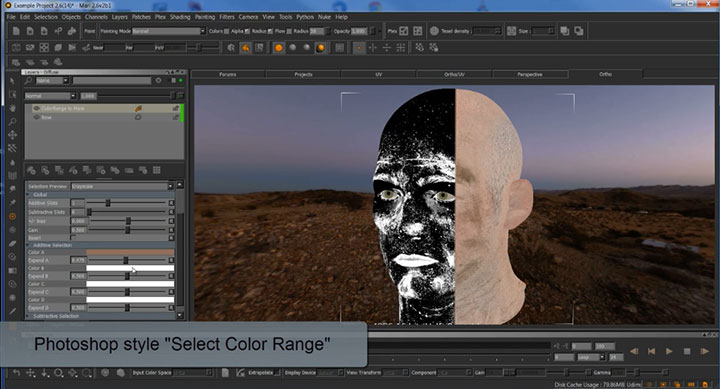
Task: Click the layer search text field
Action: point(112,80)
